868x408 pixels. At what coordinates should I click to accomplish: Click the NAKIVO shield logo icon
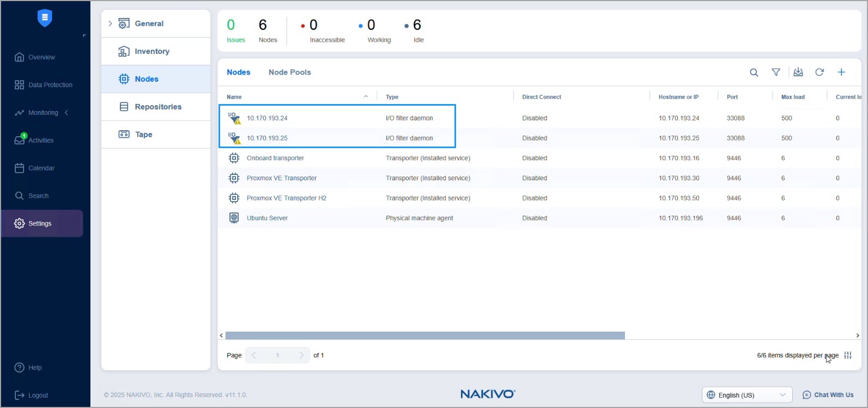click(45, 18)
